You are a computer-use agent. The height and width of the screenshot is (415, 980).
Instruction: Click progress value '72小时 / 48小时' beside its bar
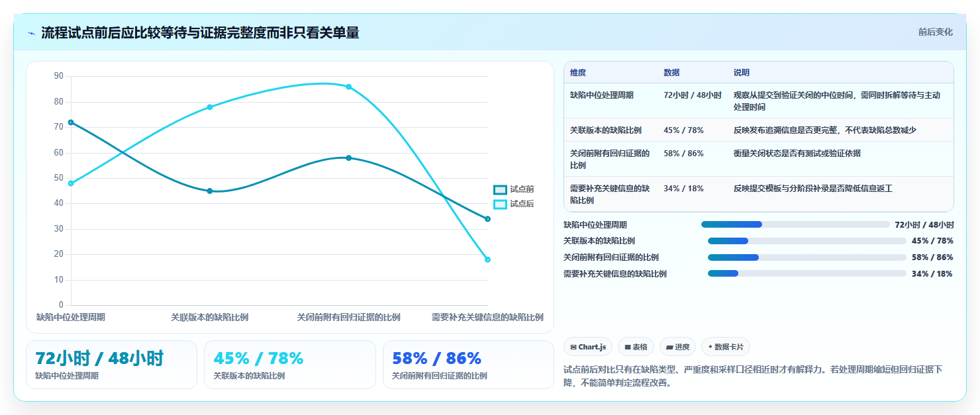[x=924, y=225]
